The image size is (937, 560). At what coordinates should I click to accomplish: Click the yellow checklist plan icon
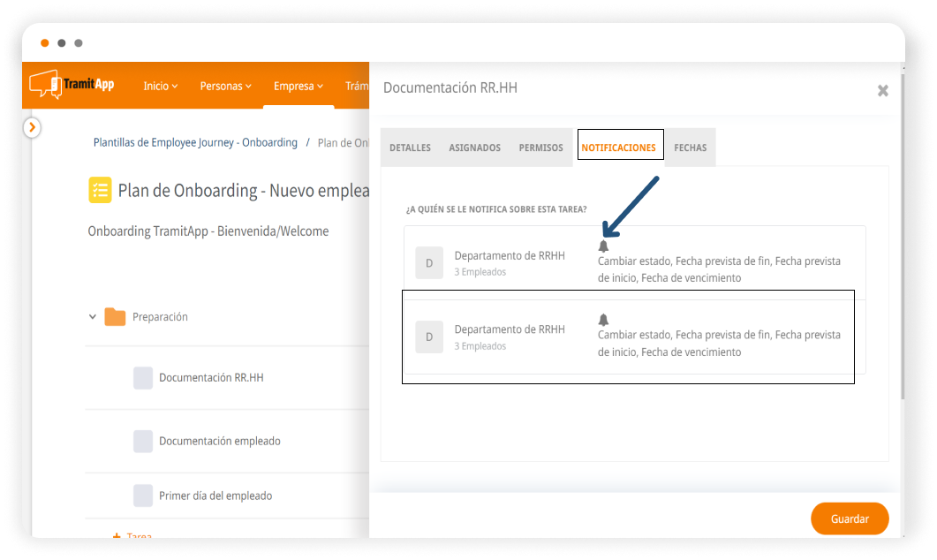pos(100,190)
